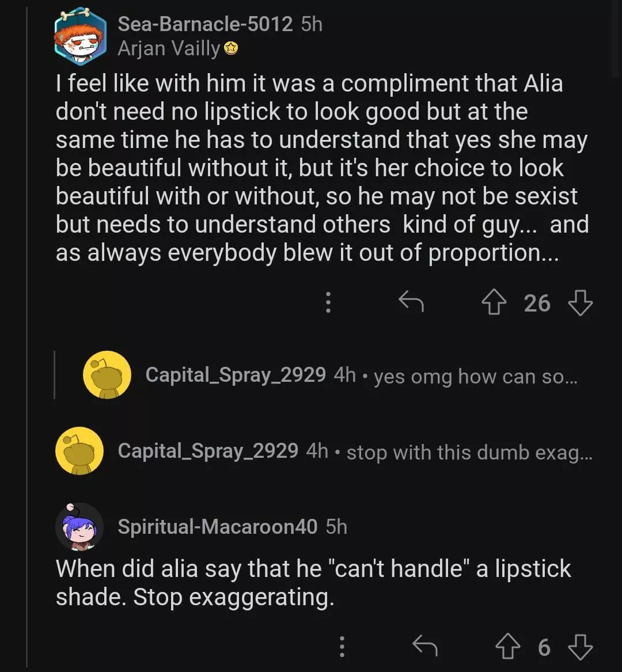Expand collapsed reply "yes omg how can so..."
This screenshot has height=672, width=622.
click(475, 377)
